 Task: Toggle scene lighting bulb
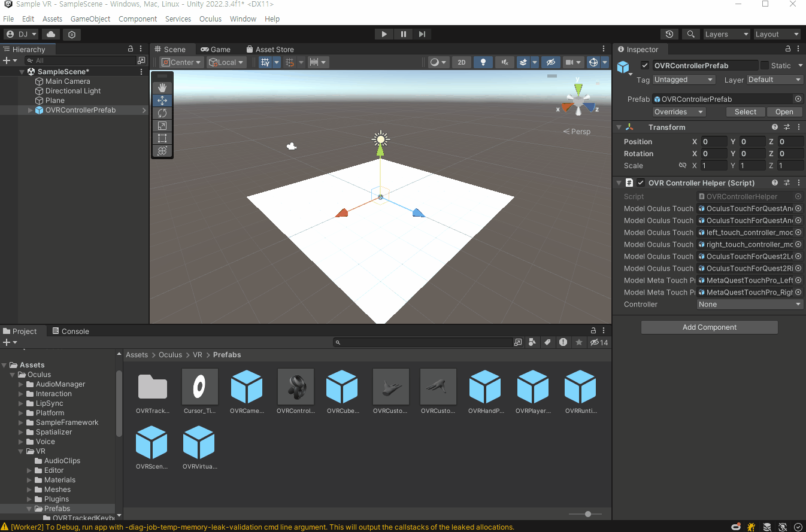483,62
